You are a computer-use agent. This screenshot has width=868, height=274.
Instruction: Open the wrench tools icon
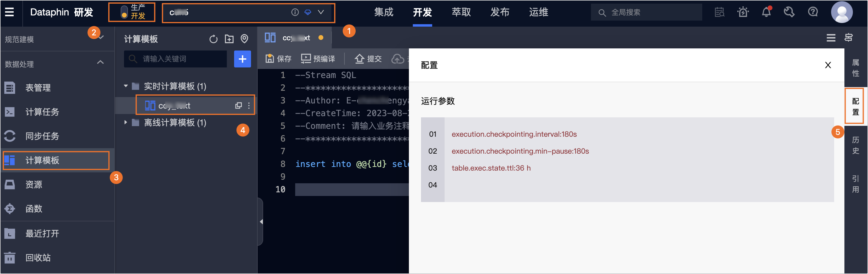click(789, 12)
